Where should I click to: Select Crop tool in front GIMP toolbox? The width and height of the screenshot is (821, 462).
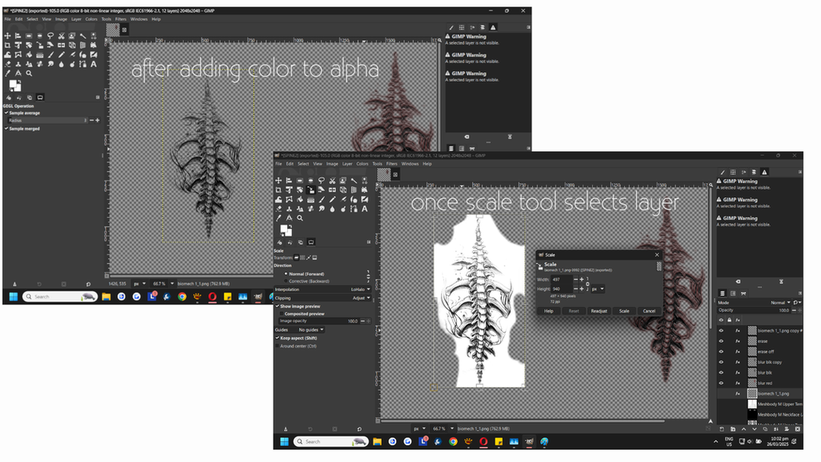point(278,190)
